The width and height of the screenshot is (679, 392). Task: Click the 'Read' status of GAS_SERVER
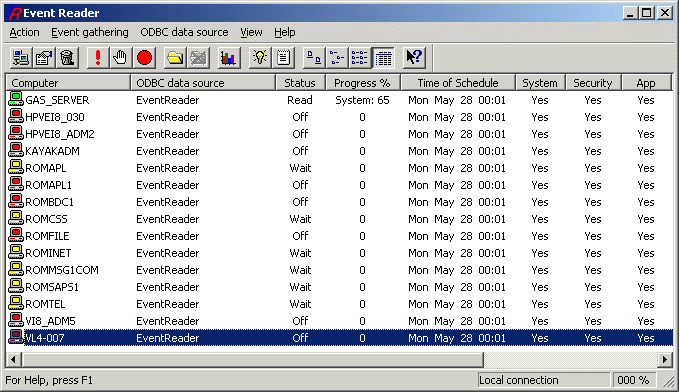pos(300,100)
